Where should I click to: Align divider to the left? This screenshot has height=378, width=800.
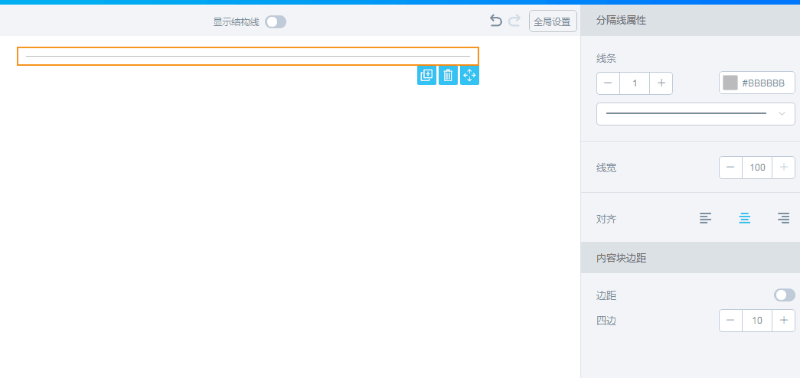pos(705,218)
